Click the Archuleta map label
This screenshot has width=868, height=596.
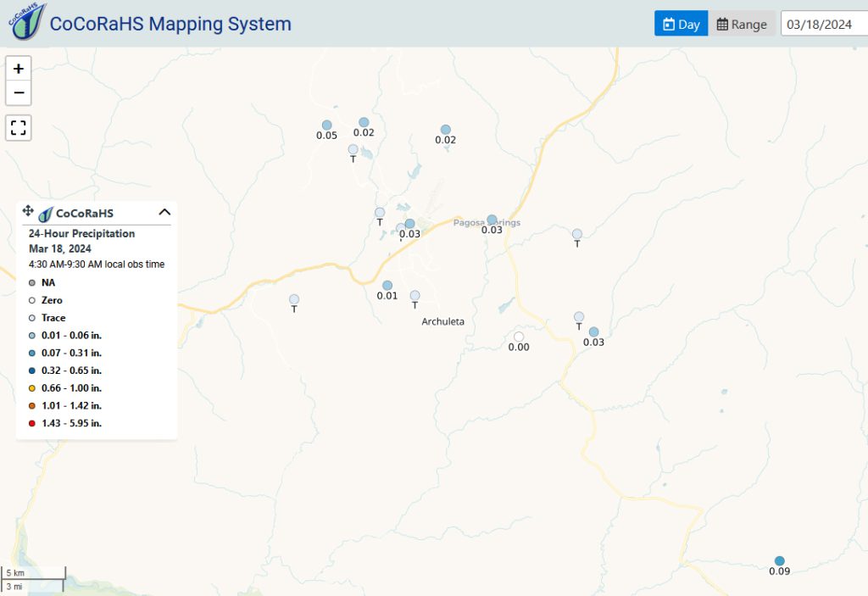pos(442,321)
